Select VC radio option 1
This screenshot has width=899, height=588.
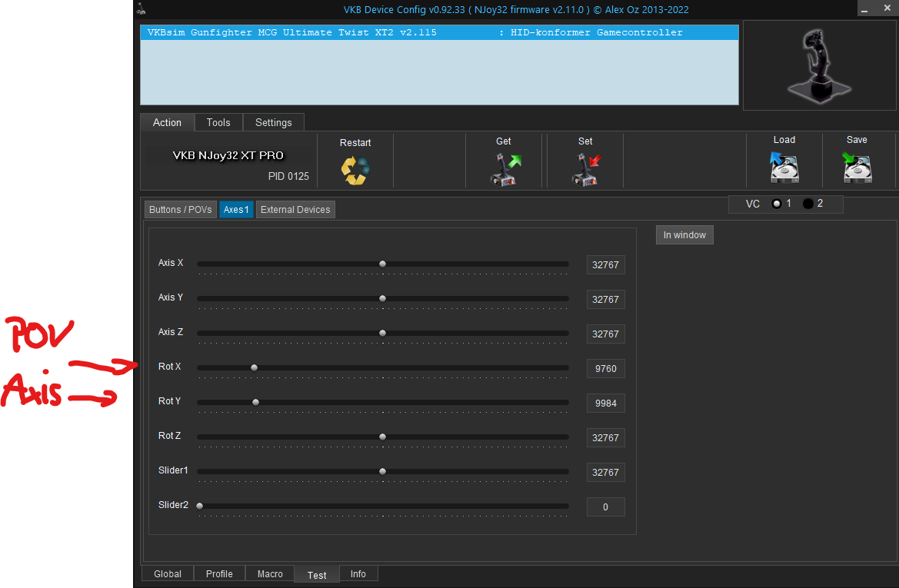(777, 204)
